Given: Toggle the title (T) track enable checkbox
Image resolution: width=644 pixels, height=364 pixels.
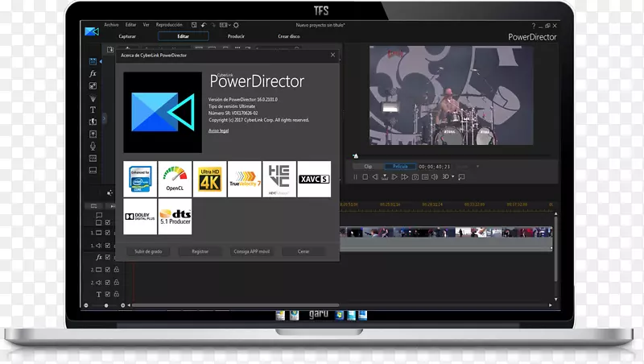Looking at the screenshot, I should click(108, 294).
